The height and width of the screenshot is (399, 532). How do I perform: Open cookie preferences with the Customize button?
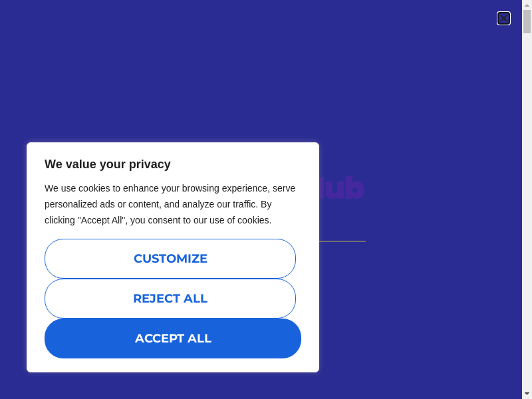pyautogui.click(x=170, y=259)
